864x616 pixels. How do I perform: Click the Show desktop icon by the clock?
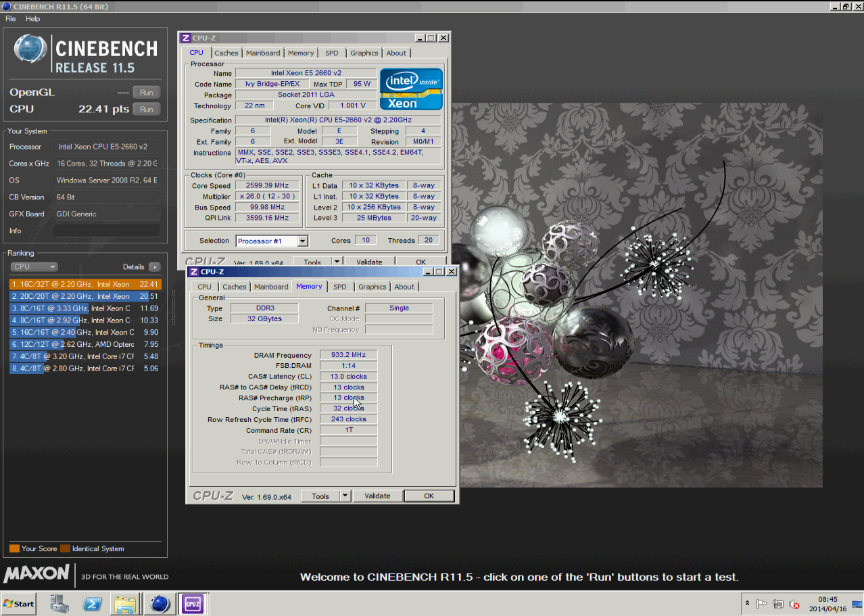point(857,604)
